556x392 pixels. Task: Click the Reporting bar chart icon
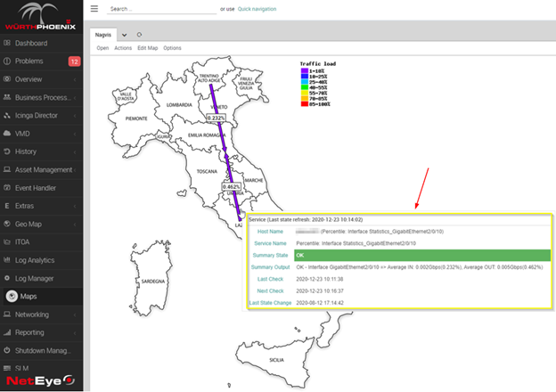[x=7, y=332]
